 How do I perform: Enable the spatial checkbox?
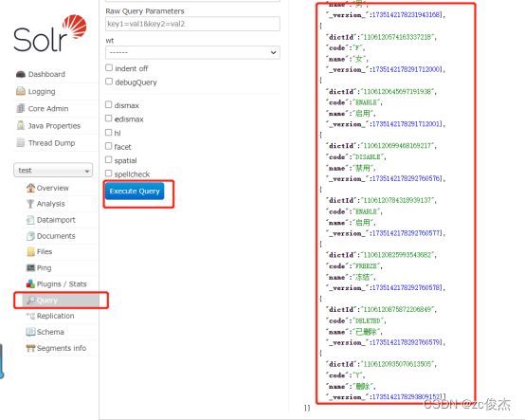108,160
